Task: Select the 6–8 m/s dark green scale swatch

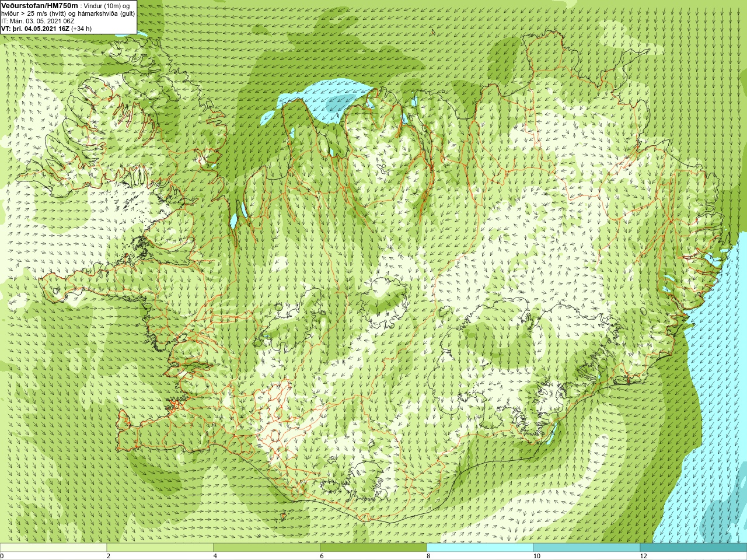Action: pos(373,548)
